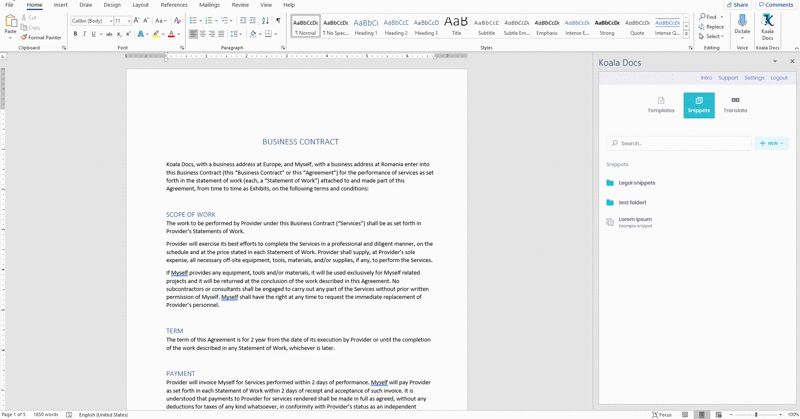Screen dimensions: 800x419
Task: Open the Translate tab in Koala Docs
Action: point(735,105)
